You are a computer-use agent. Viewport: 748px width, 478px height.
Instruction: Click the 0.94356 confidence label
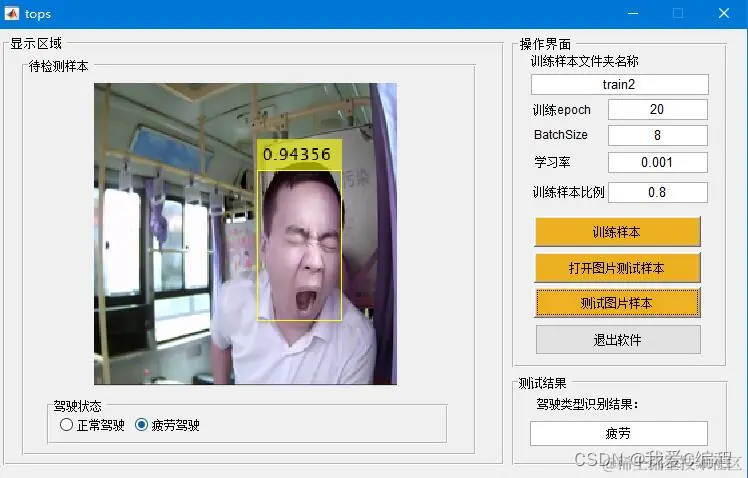(297, 154)
